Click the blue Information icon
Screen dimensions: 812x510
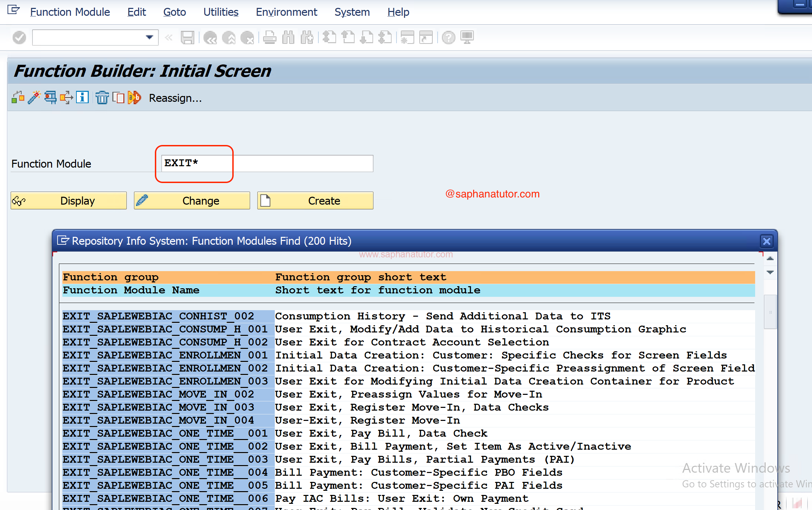click(82, 98)
